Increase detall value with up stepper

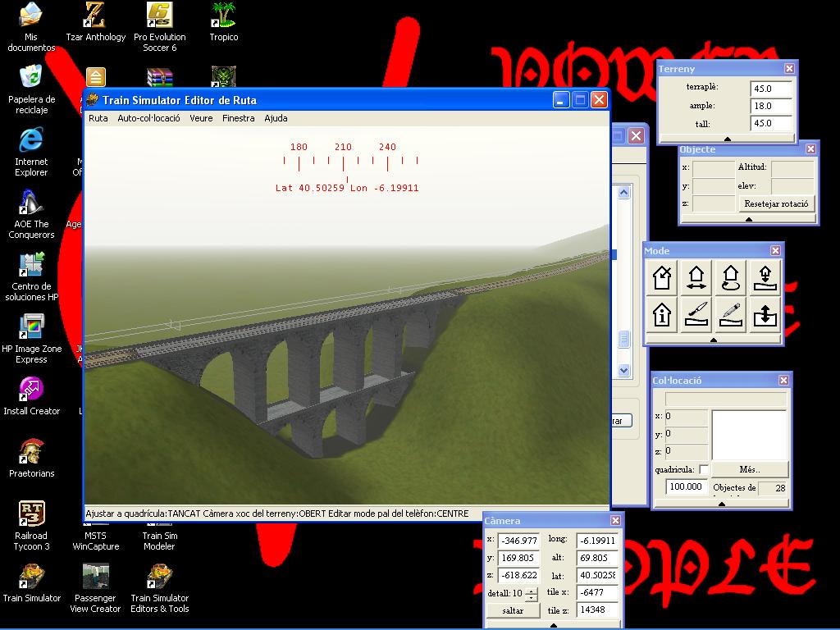[x=532, y=590]
